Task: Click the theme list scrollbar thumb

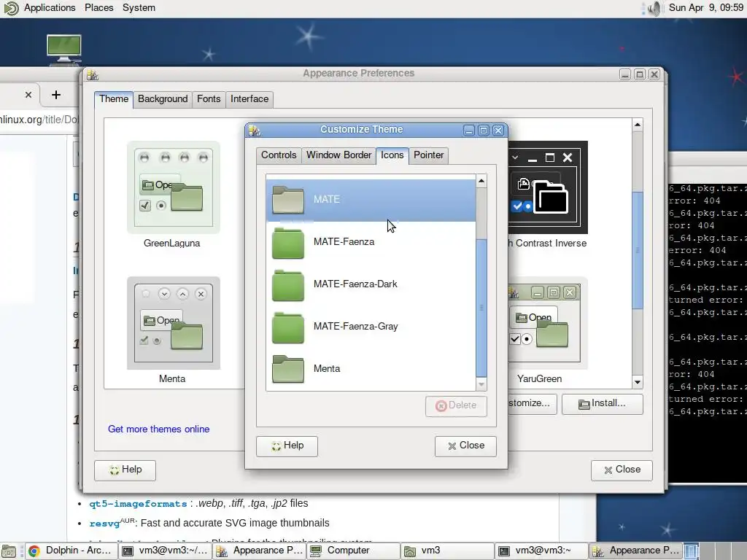Action: pos(638,250)
